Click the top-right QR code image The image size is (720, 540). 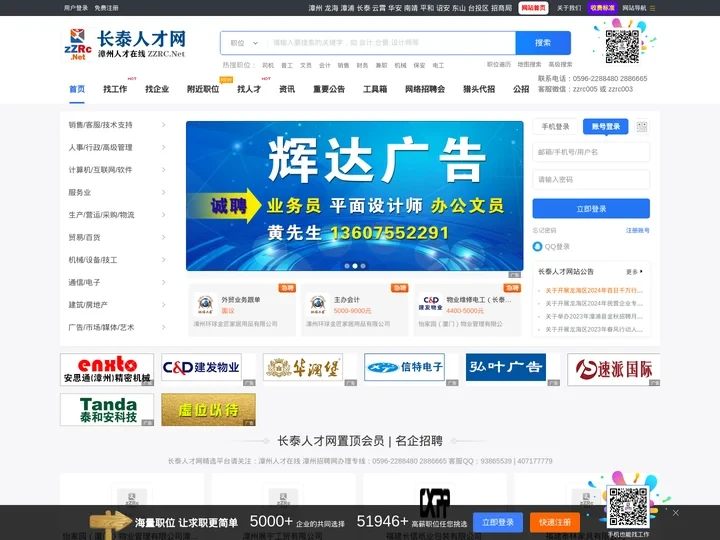click(x=622, y=46)
